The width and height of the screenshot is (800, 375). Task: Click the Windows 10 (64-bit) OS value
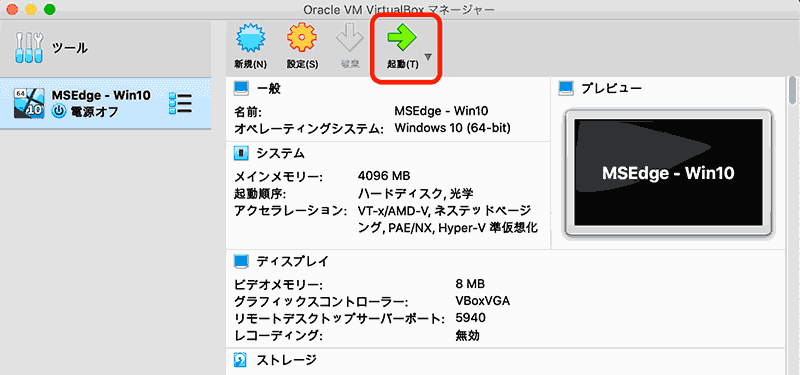click(x=452, y=128)
